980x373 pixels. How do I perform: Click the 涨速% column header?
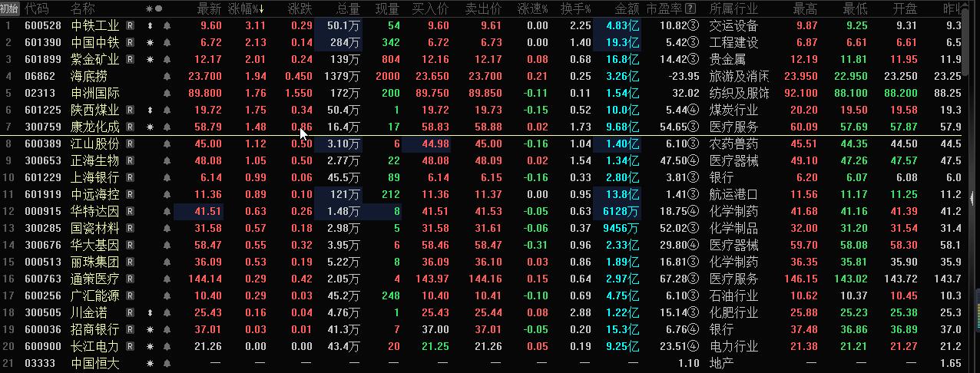(x=533, y=9)
